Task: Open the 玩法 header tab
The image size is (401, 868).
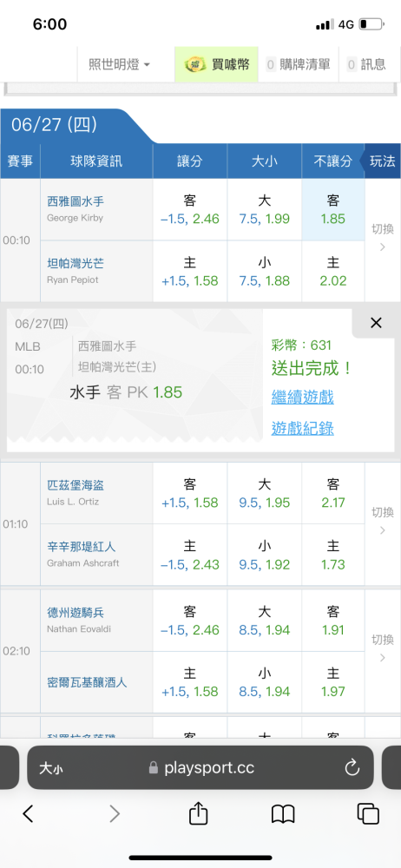Action: [x=382, y=161]
